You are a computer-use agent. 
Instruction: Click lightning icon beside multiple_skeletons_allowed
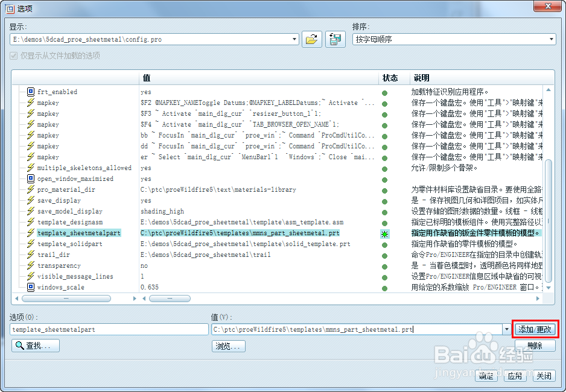click(31, 168)
